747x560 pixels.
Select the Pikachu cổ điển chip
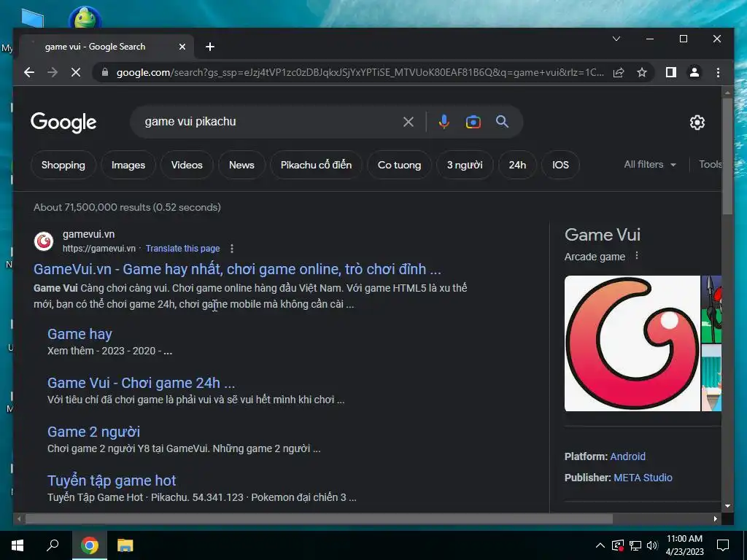316,165
